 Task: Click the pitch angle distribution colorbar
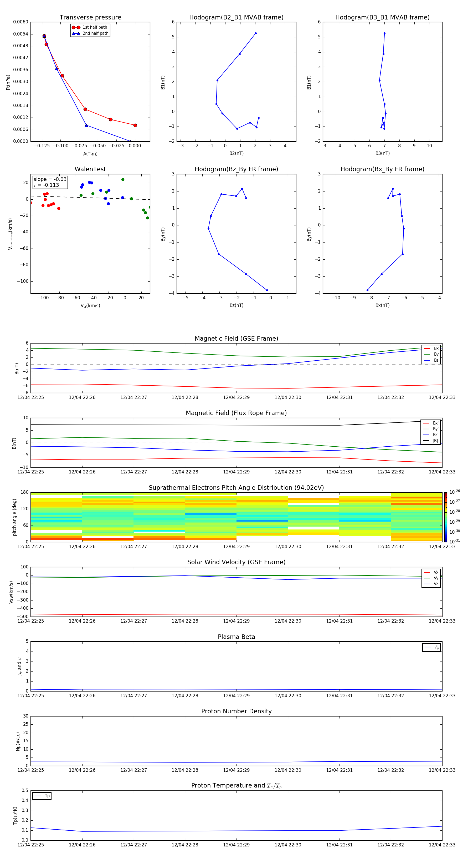pyautogui.click(x=446, y=517)
